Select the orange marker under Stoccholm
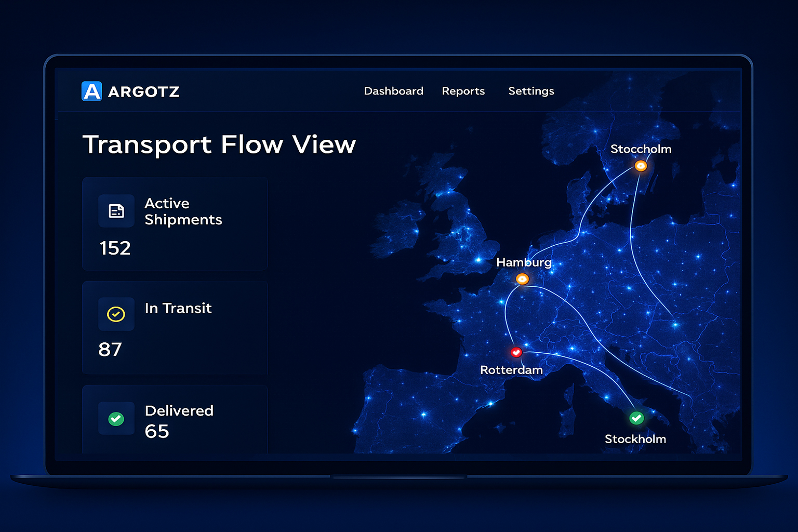798x532 pixels. point(641,166)
